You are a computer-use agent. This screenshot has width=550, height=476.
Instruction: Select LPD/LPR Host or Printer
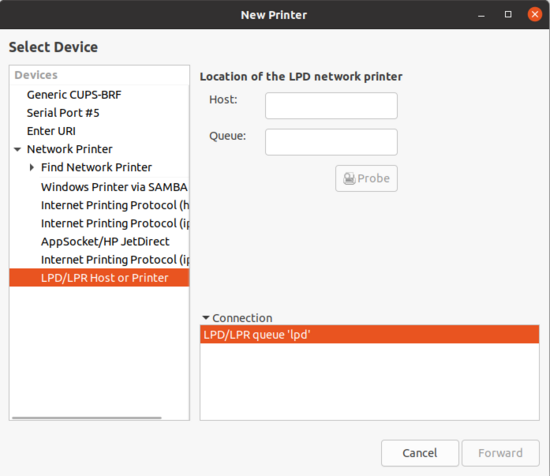[x=100, y=278]
